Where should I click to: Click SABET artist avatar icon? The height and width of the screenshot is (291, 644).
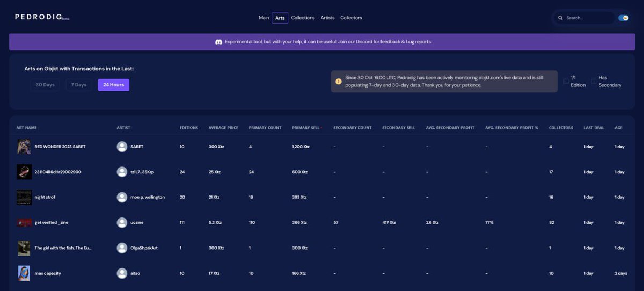122,147
